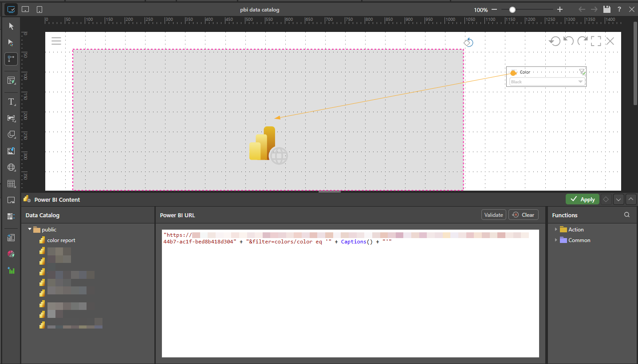Expand the Action functions folder
638x364 pixels.
tap(556, 230)
